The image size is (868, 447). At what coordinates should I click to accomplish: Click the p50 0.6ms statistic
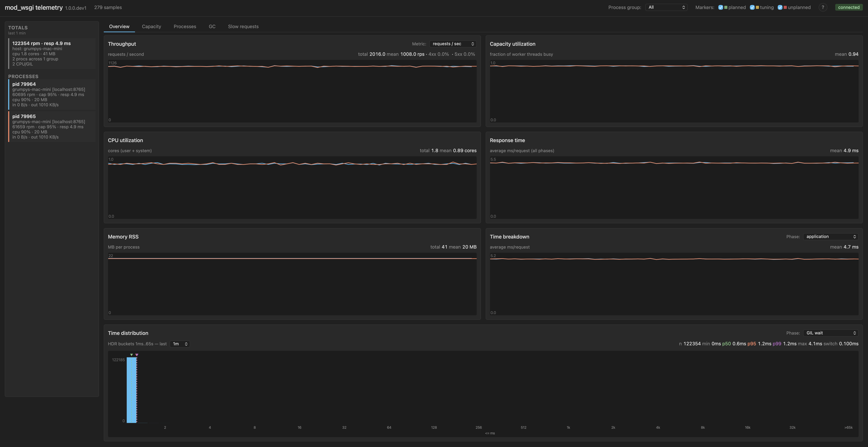click(x=734, y=344)
